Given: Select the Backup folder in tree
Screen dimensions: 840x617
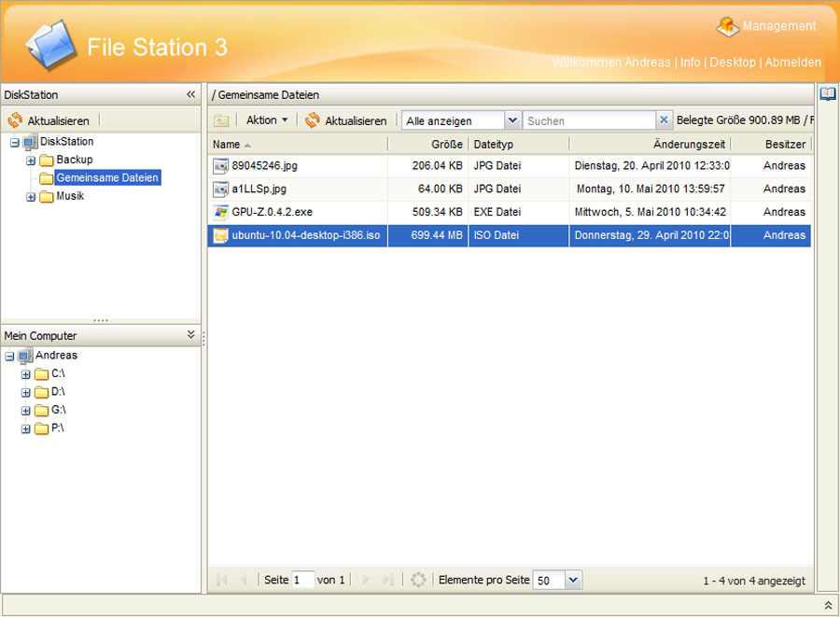Looking at the screenshot, I should [75, 160].
